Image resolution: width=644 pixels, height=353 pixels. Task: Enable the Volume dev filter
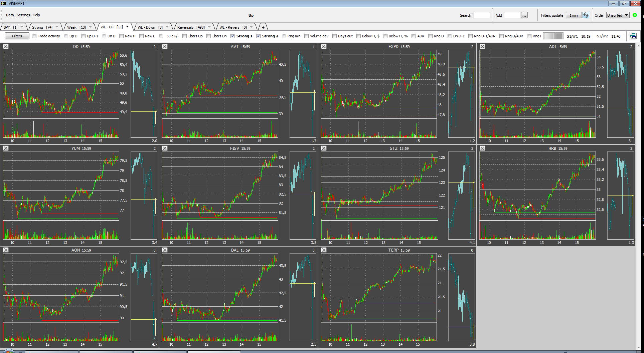pos(307,36)
